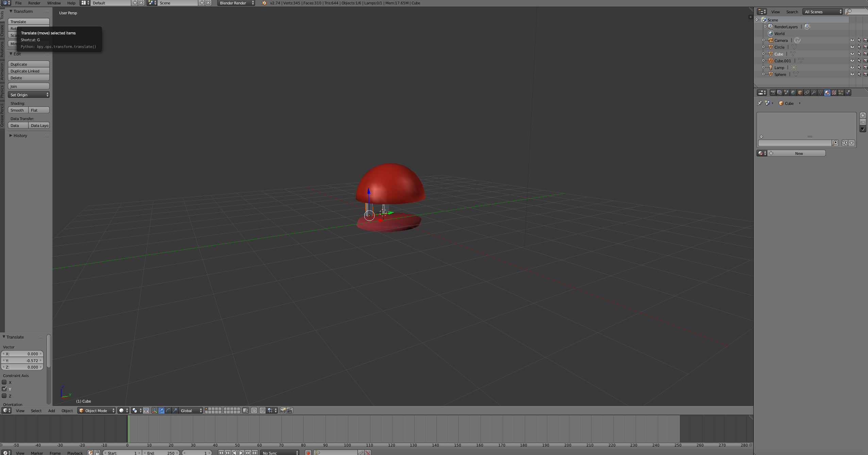Disable the Y constraint axis checkbox
This screenshot has height=455, width=868.
(x=4, y=389)
